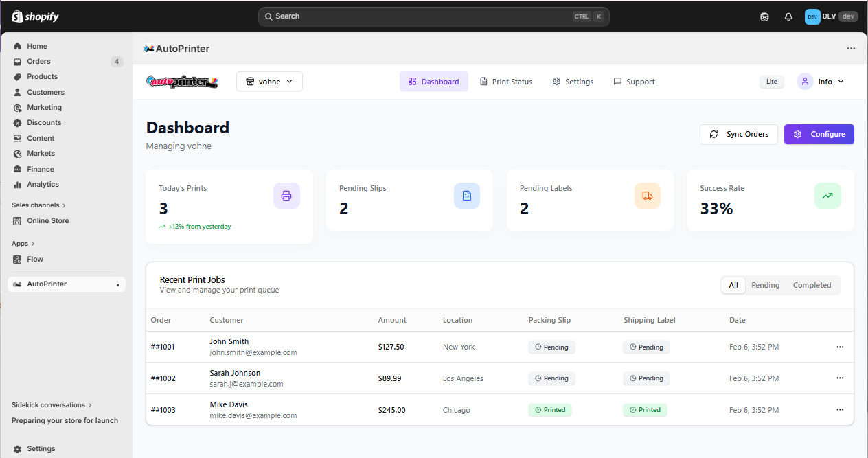Screen dimensions: 868x458
Task: Expand the Sales channels section
Action: pos(38,205)
